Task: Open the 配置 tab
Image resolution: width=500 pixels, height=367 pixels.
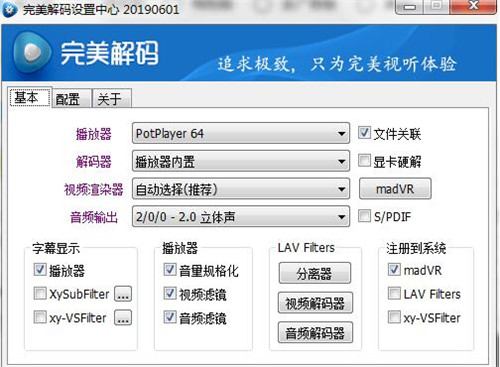Action: (71, 99)
